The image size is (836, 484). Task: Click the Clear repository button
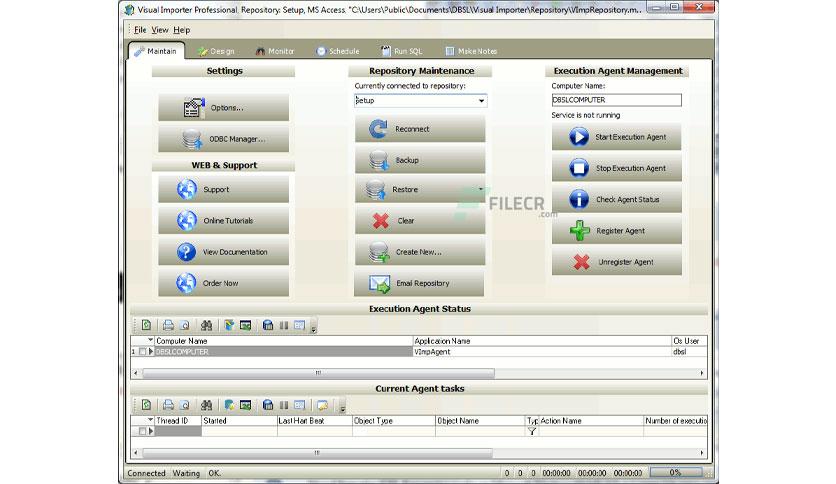(420, 221)
